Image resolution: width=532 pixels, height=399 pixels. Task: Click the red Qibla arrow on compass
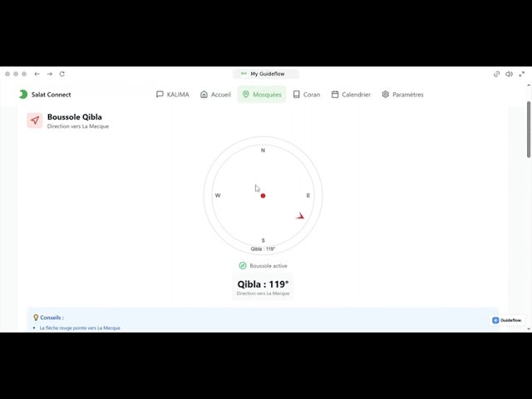pyautogui.click(x=300, y=216)
